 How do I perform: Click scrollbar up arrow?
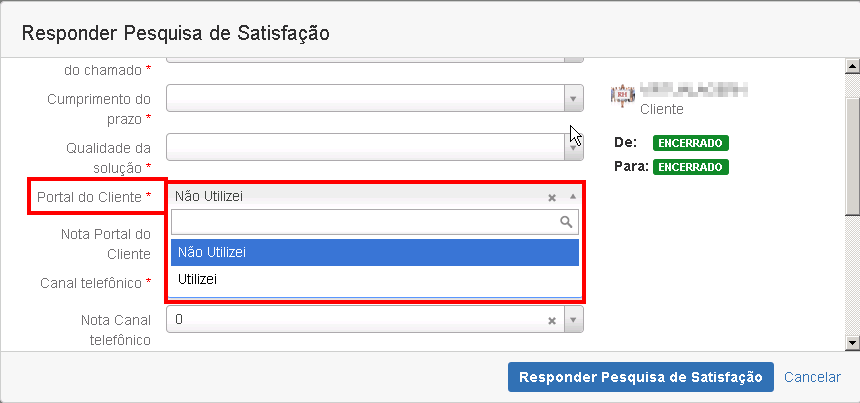pyautogui.click(x=852, y=65)
